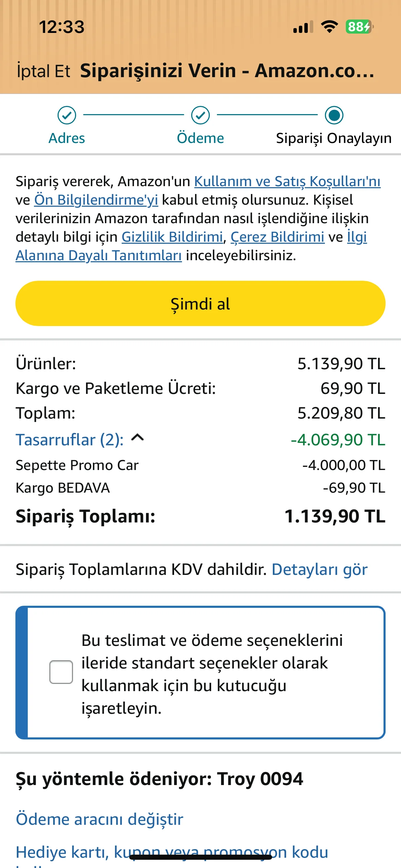Open Kullanım ve Satış Koşulları link
The image size is (401, 868).
point(288,182)
